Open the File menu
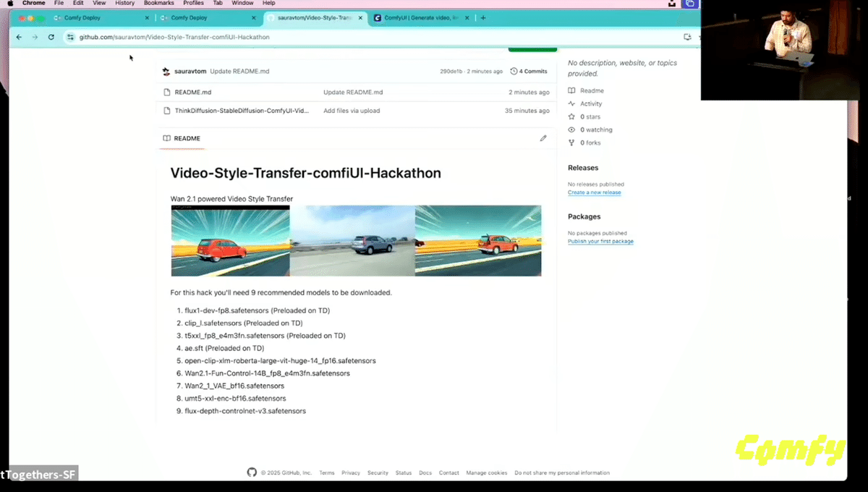This screenshot has width=868, height=492. pos(59,3)
